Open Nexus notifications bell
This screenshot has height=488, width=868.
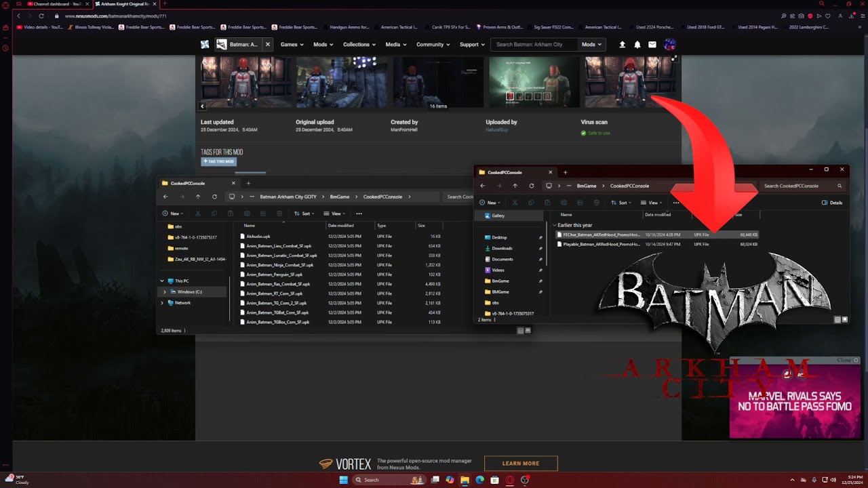click(637, 44)
